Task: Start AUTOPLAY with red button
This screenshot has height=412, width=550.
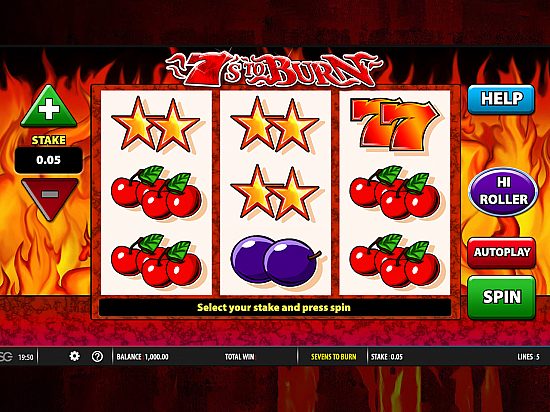Action: [502, 252]
